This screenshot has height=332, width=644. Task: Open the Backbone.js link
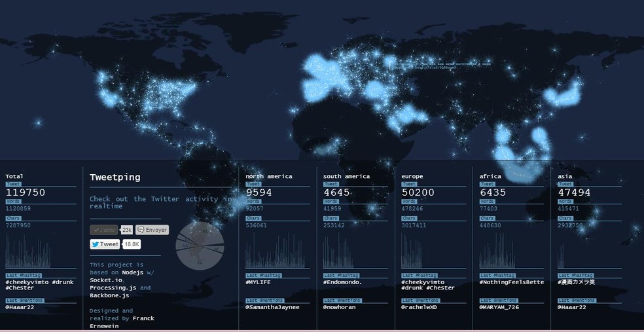(x=109, y=295)
